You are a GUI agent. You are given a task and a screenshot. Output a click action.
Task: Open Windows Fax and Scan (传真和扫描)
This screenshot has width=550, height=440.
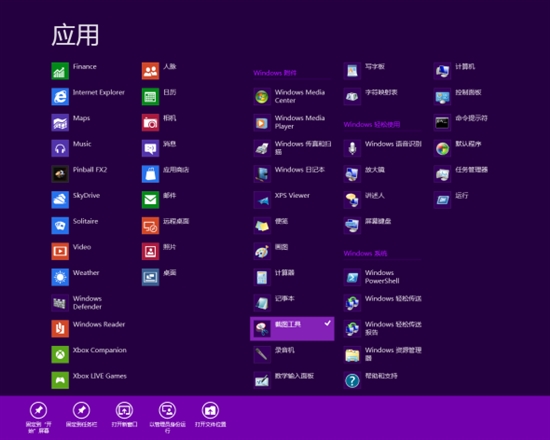tap(293, 148)
